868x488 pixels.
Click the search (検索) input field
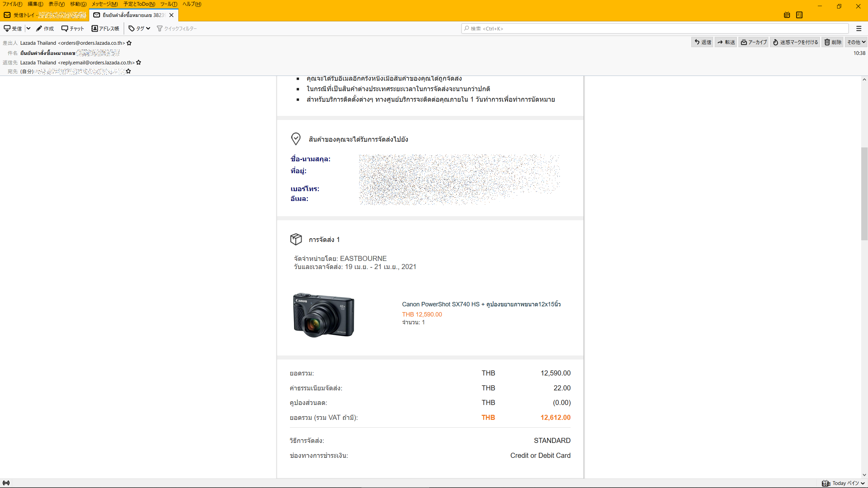(x=654, y=28)
